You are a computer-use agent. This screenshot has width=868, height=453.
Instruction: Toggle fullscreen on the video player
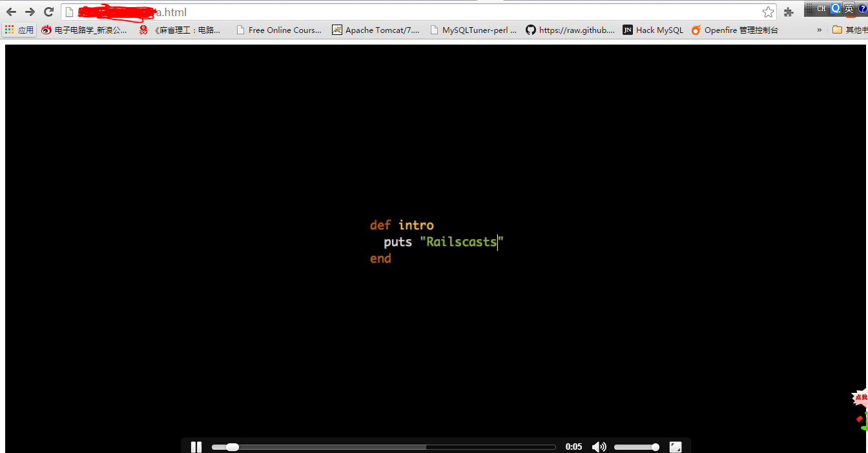point(676,446)
